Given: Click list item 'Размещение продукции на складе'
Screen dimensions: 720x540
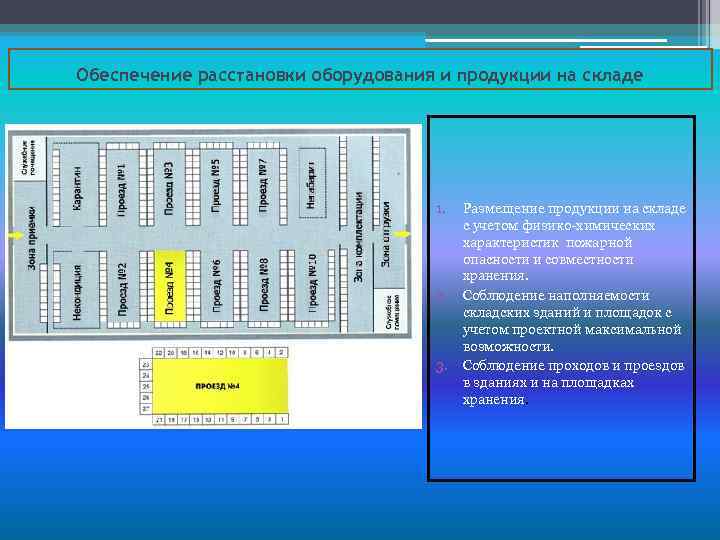Looking at the screenshot, I should 574,242.
